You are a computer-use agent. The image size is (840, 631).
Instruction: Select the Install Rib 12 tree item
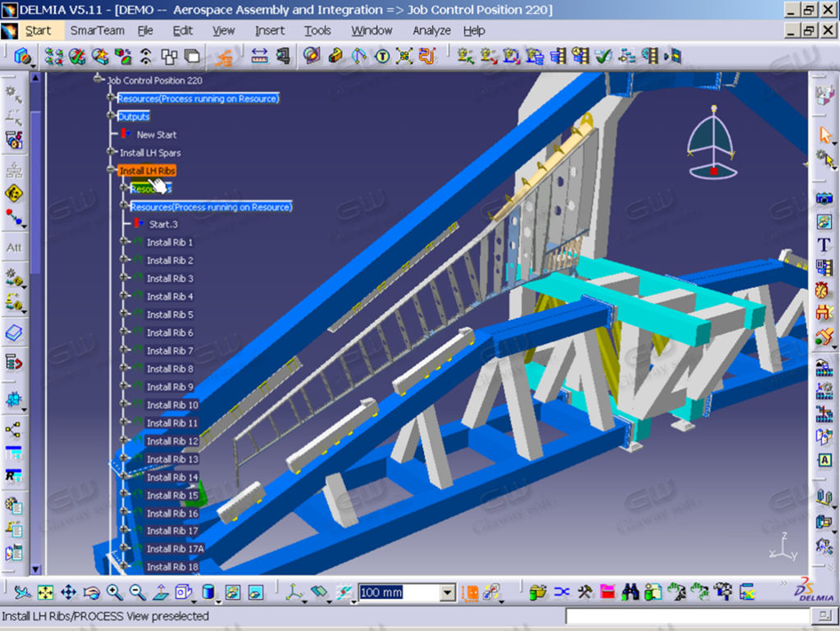click(x=172, y=441)
